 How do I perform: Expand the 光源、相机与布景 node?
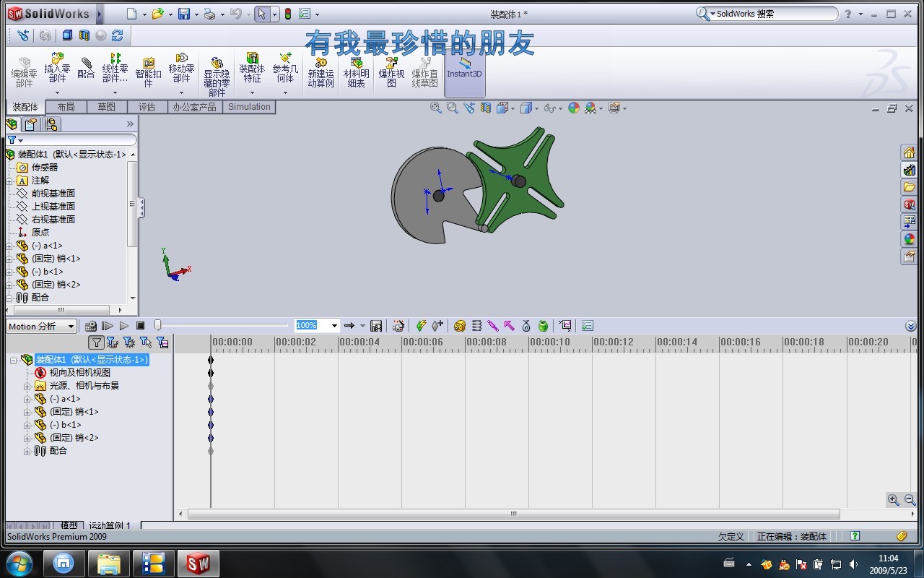pyautogui.click(x=27, y=386)
